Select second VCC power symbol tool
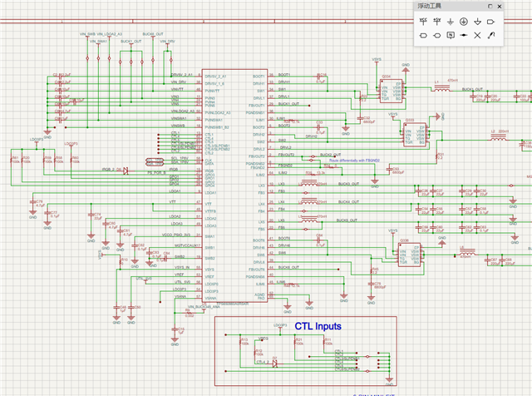 tap(437, 22)
